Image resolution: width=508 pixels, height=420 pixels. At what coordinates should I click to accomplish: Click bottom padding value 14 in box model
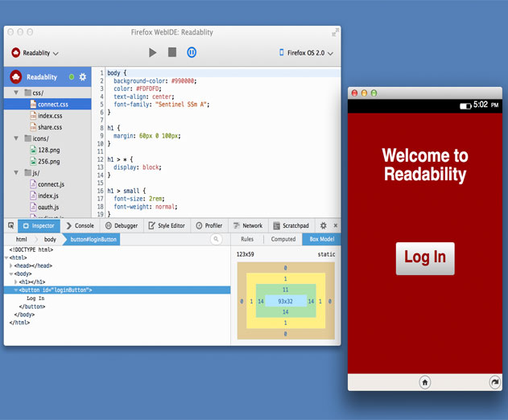286,312
